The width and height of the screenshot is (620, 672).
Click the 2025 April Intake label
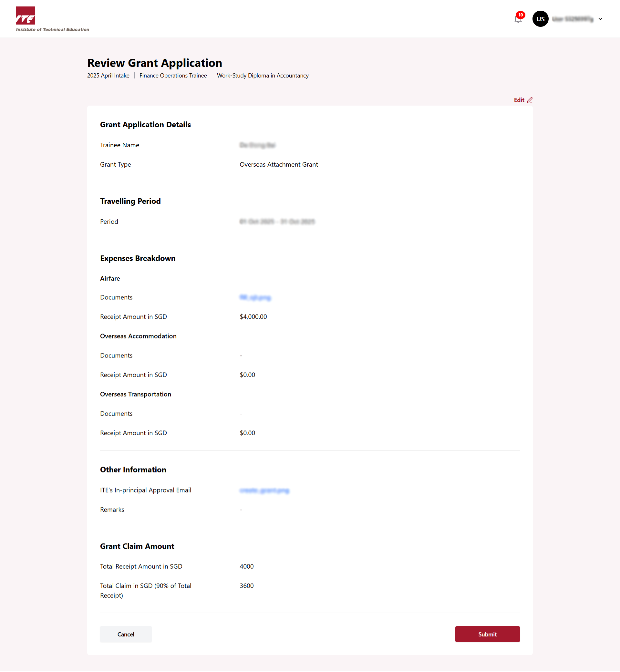108,76
